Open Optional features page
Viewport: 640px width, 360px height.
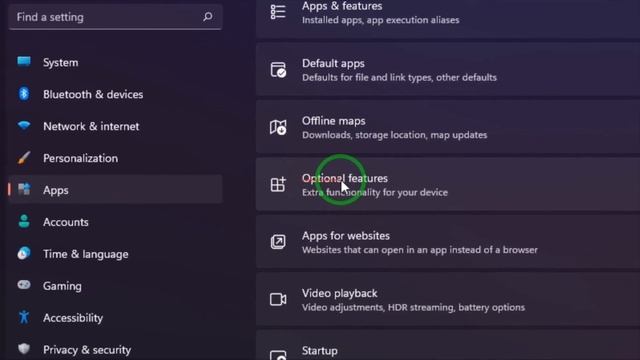[x=448, y=184]
